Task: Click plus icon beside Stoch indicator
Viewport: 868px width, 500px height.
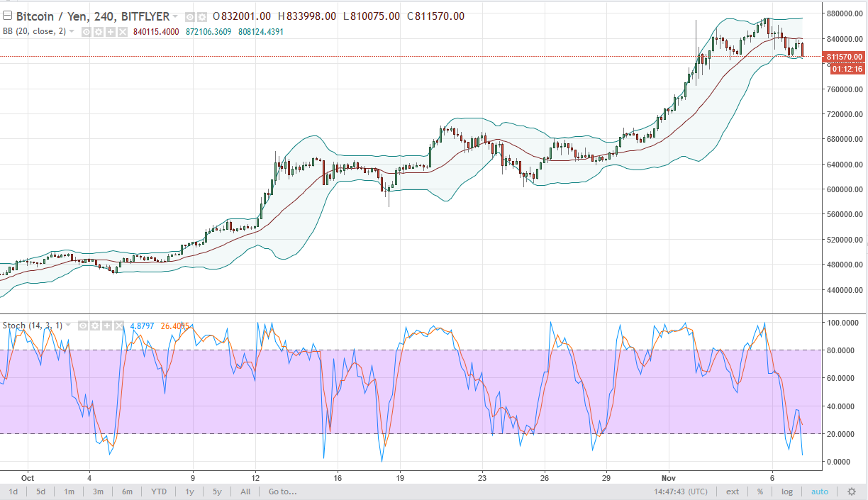Action: (106, 326)
